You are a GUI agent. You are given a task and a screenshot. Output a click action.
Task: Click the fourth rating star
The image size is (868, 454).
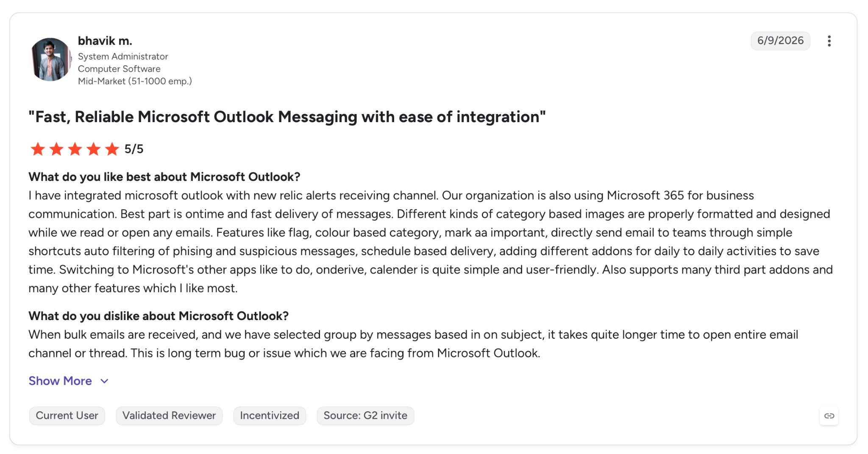pos(94,149)
